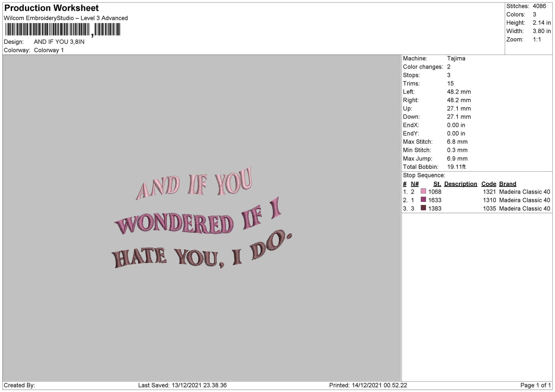The height and width of the screenshot is (392, 555).
Task: Click 'Last Saved: 13/12/2021 23.38.36' footer
Action: pos(182,385)
